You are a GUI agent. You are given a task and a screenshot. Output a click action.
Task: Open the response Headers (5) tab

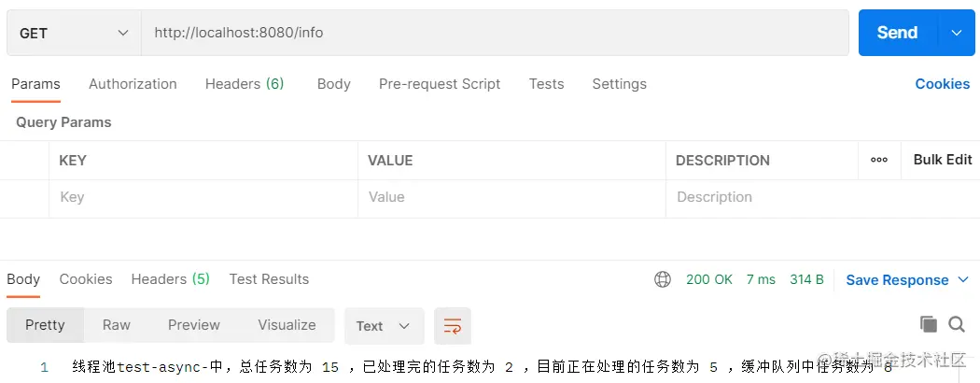[x=170, y=279]
